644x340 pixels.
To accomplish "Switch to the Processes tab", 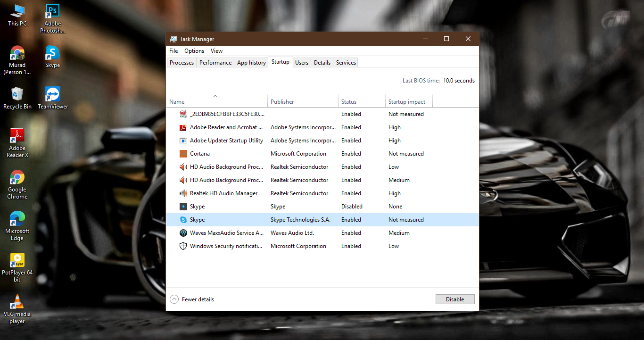I will (x=182, y=63).
